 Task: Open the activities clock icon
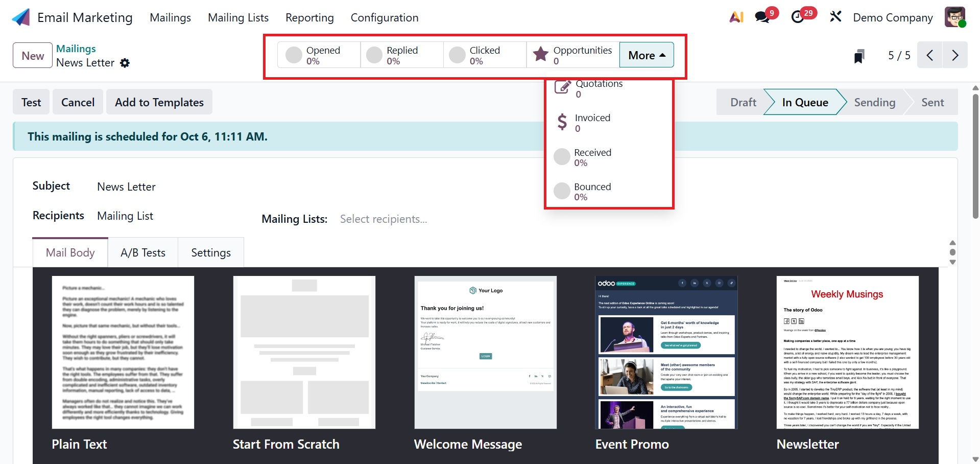pos(797,17)
